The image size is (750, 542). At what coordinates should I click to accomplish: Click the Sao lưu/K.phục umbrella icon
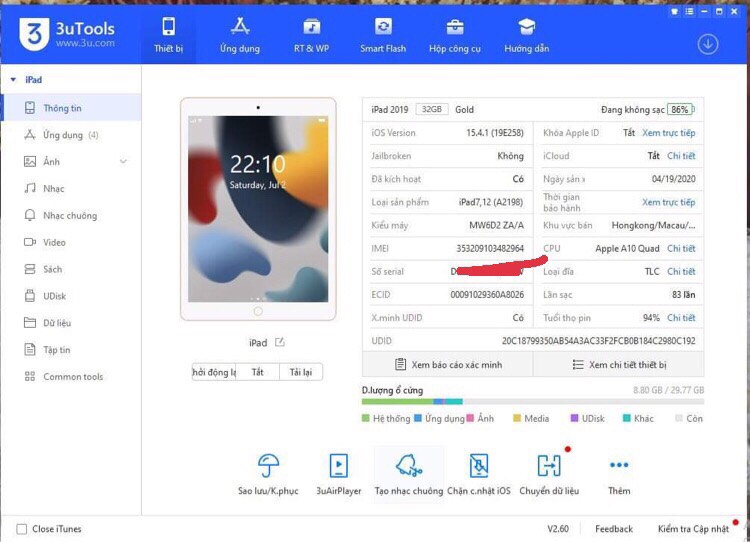pos(268,466)
